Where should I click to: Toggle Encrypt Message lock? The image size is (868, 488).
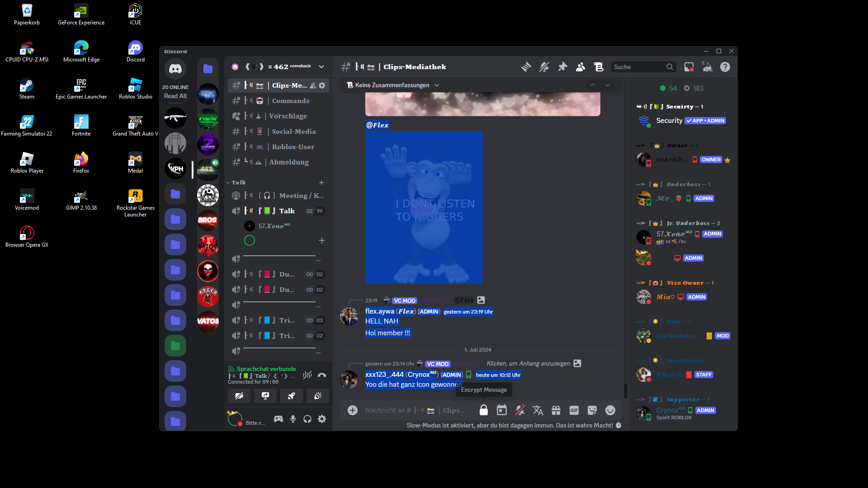484,410
